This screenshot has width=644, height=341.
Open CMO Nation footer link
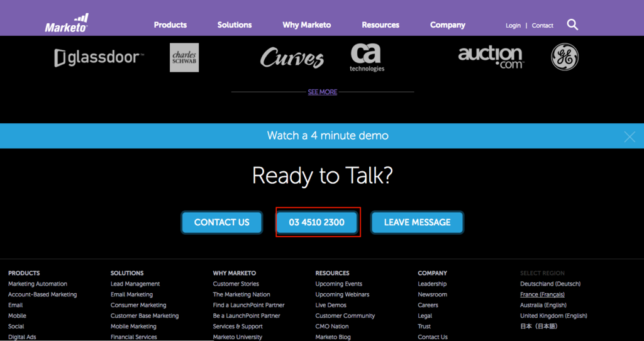pyautogui.click(x=332, y=327)
